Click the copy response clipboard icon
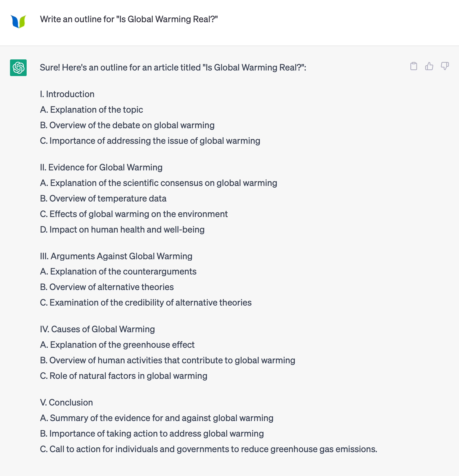459x476 pixels. click(x=413, y=66)
